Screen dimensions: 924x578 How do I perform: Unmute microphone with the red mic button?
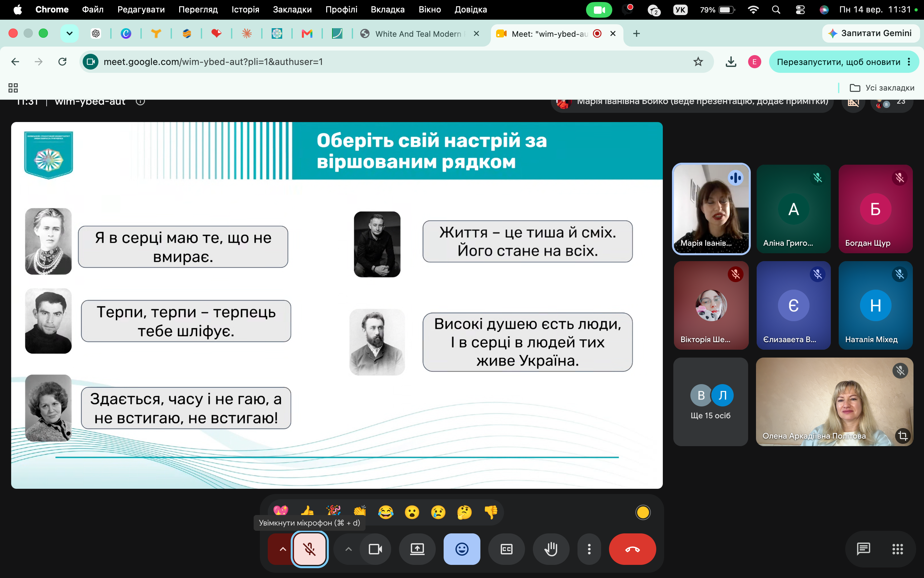309,549
